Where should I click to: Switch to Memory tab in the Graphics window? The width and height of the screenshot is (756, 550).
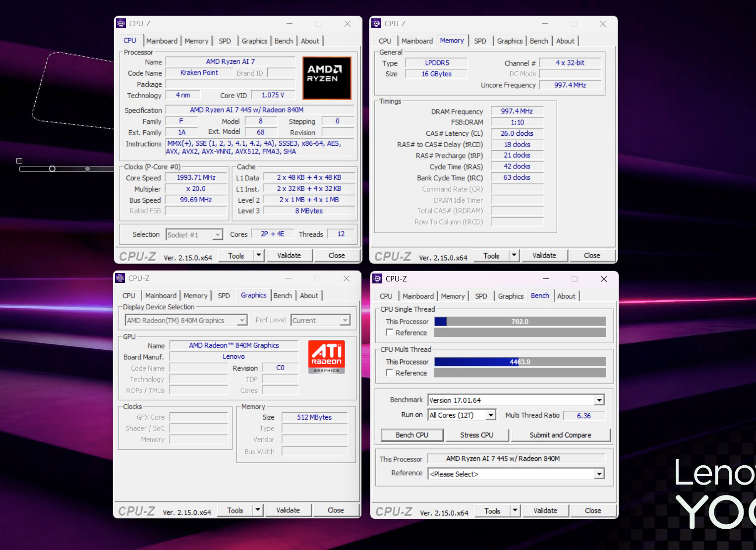(195, 296)
